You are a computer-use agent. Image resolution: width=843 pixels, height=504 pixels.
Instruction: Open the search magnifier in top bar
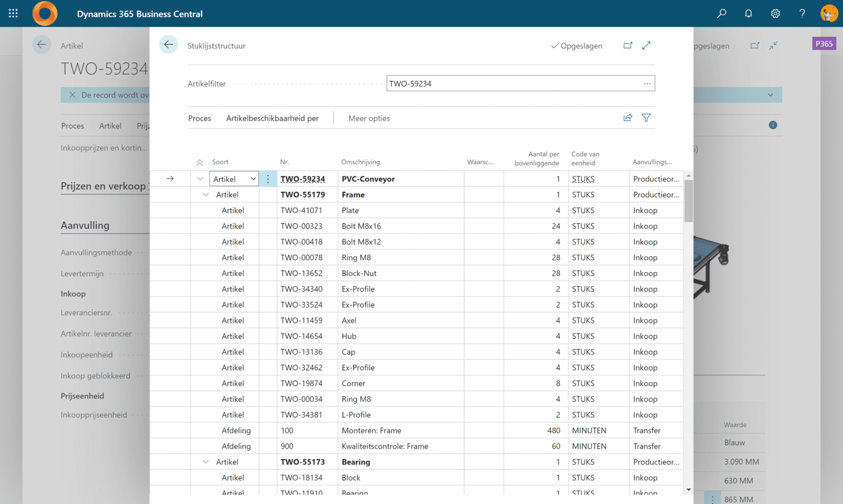click(x=722, y=13)
